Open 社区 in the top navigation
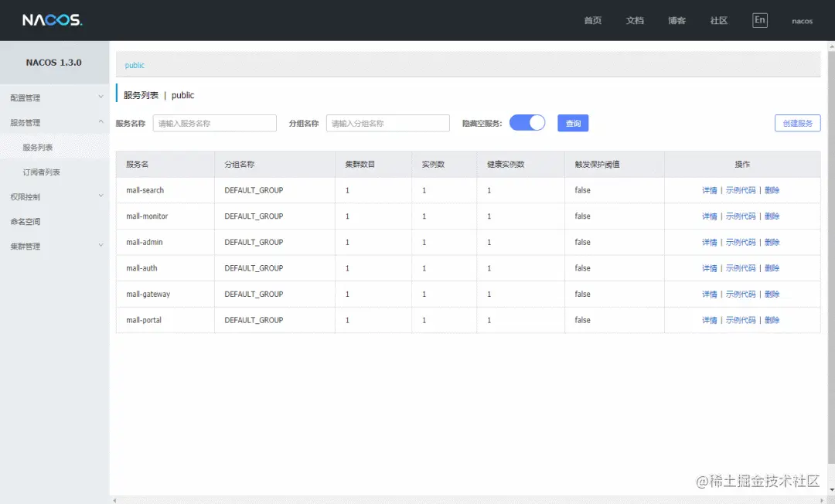This screenshot has width=835, height=504. click(x=719, y=20)
